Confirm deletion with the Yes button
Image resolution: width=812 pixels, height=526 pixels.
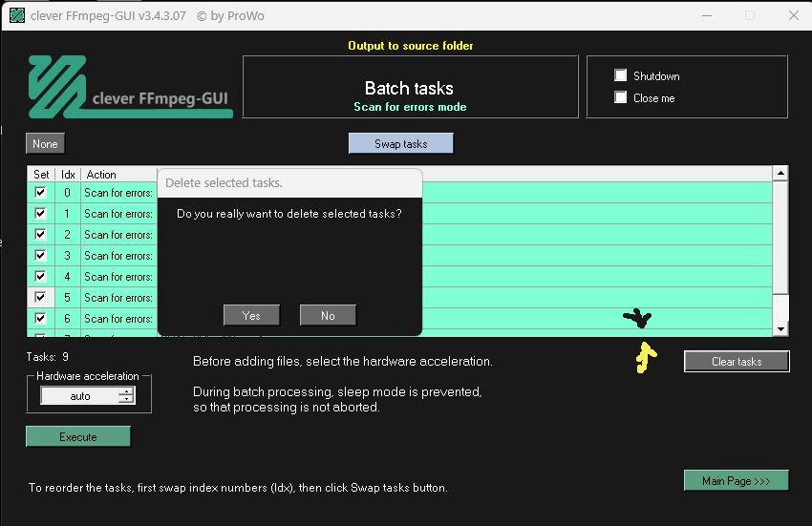251,315
